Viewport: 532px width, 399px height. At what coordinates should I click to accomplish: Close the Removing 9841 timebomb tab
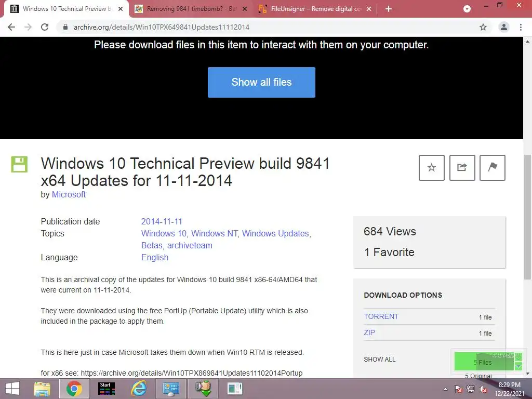click(x=245, y=9)
